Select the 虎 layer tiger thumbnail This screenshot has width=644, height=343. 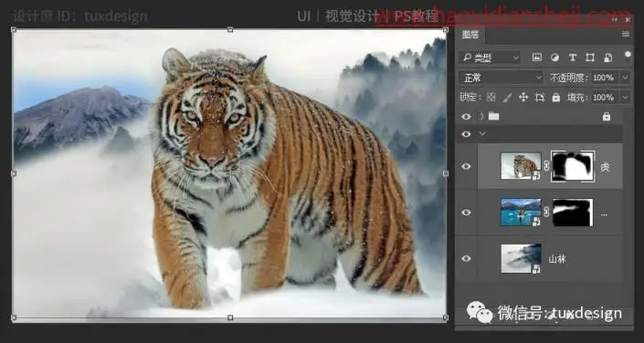pos(522,166)
